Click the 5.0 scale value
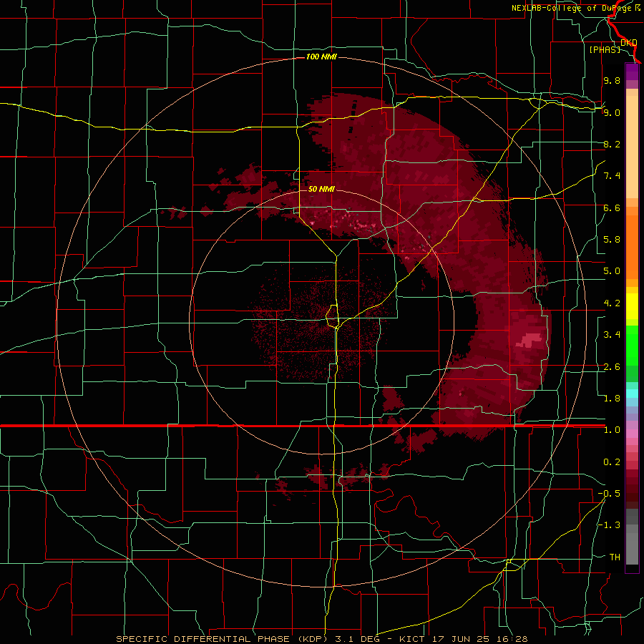 [x=612, y=271]
